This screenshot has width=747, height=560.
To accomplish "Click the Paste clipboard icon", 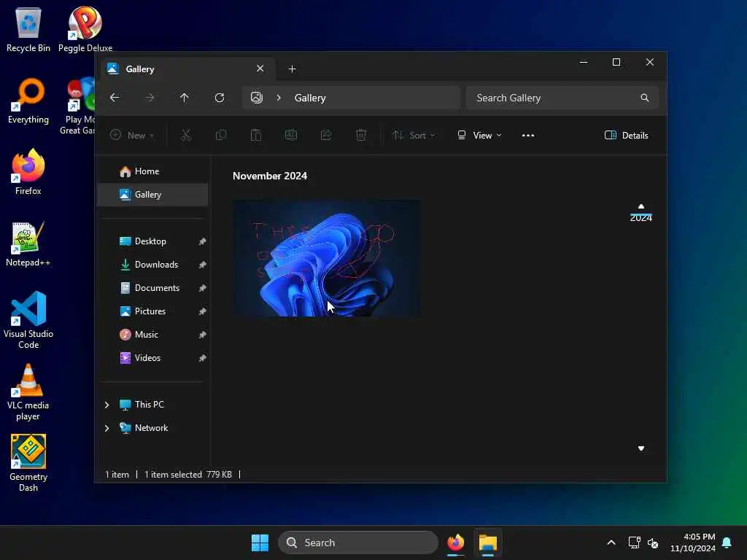I will 256,135.
